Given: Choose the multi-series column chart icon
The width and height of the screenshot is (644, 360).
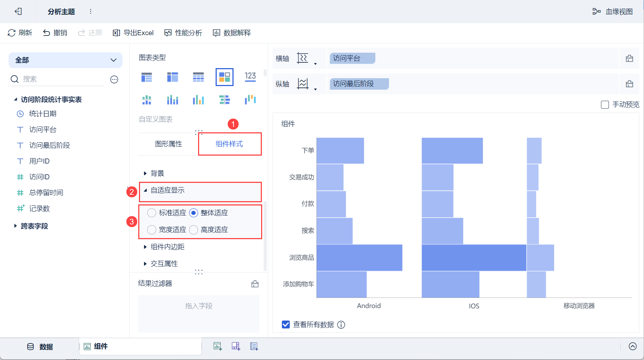Looking at the screenshot, I should [x=198, y=100].
